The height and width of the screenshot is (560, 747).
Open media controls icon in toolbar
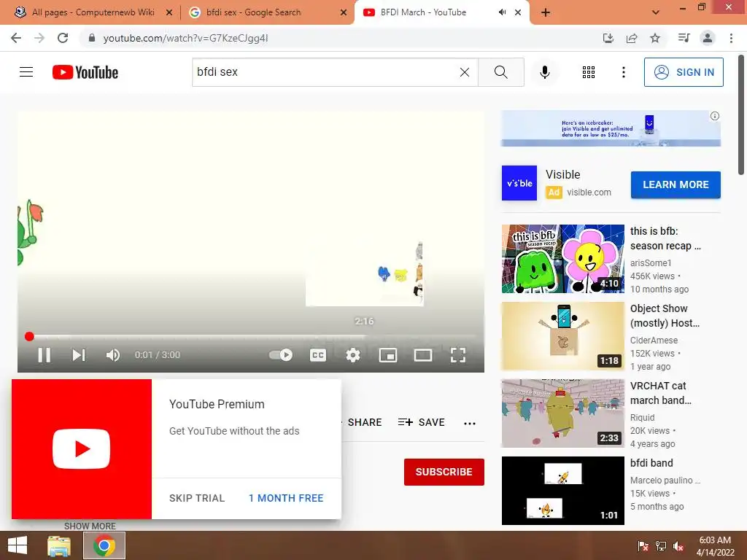684,38
